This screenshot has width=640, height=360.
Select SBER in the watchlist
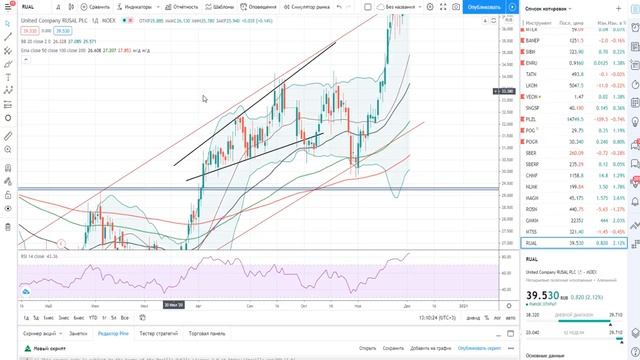pos(573,153)
